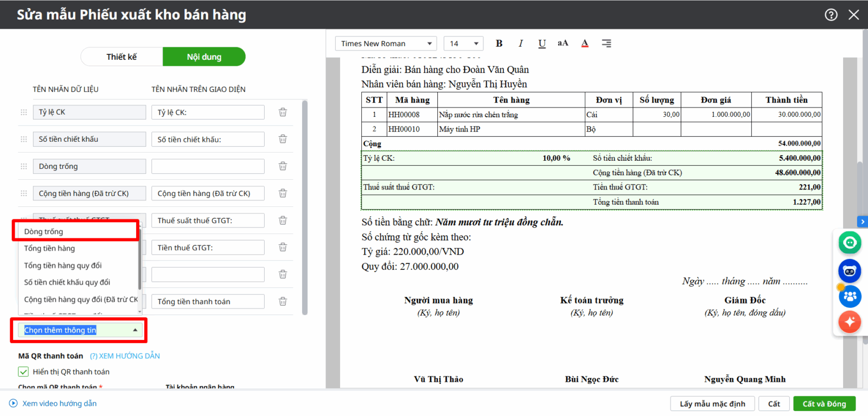Viewport: 868px width, 416px height.
Task: Collapse the Chọn thêm thông tin dropdown
Action: pyautogui.click(x=135, y=330)
